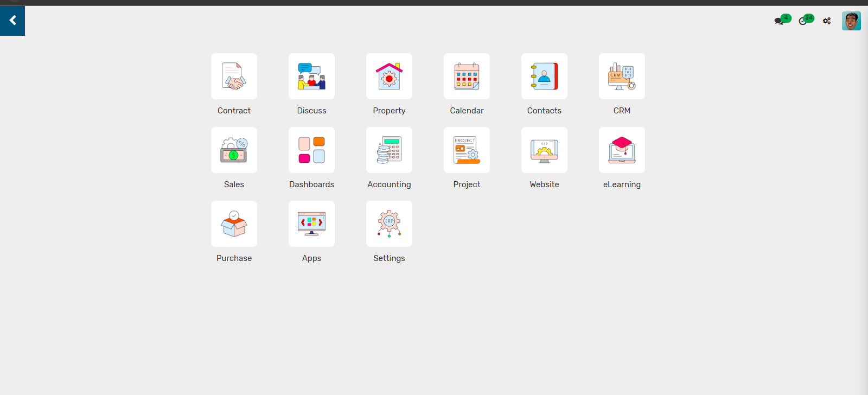The image size is (868, 395).
Task: Click the back arrow button
Action: (12, 21)
